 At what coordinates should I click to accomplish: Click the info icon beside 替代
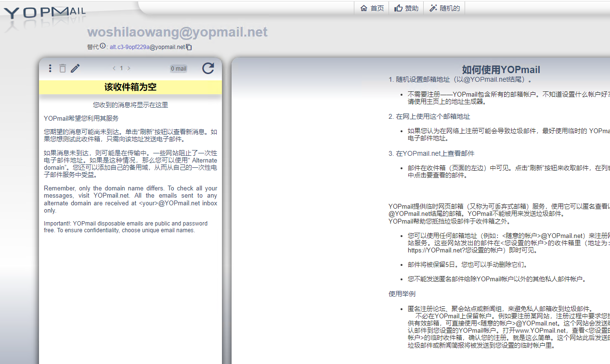point(103,46)
